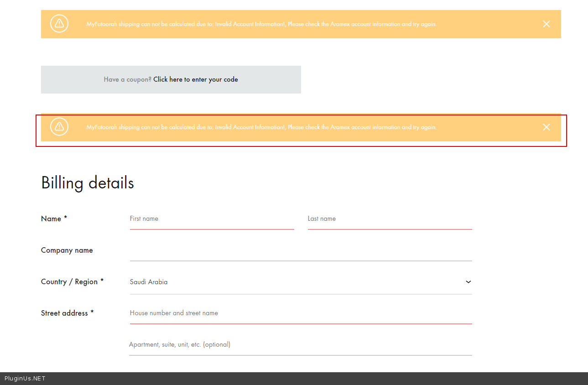Close the first MyFatoorah shipping warning banner
The image size is (588, 385).
coord(546,24)
